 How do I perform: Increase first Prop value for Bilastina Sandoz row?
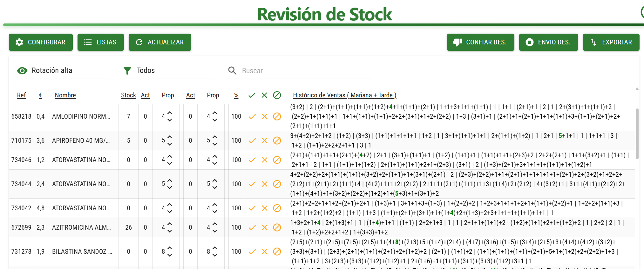click(x=170, y=248)
